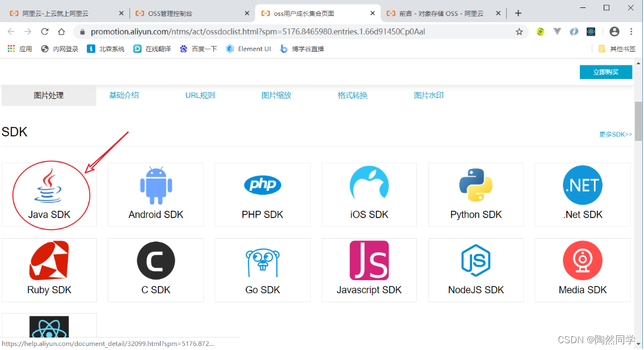644x350 pixels.
Task: Open the C SDK icon
Action: point(156,260)
